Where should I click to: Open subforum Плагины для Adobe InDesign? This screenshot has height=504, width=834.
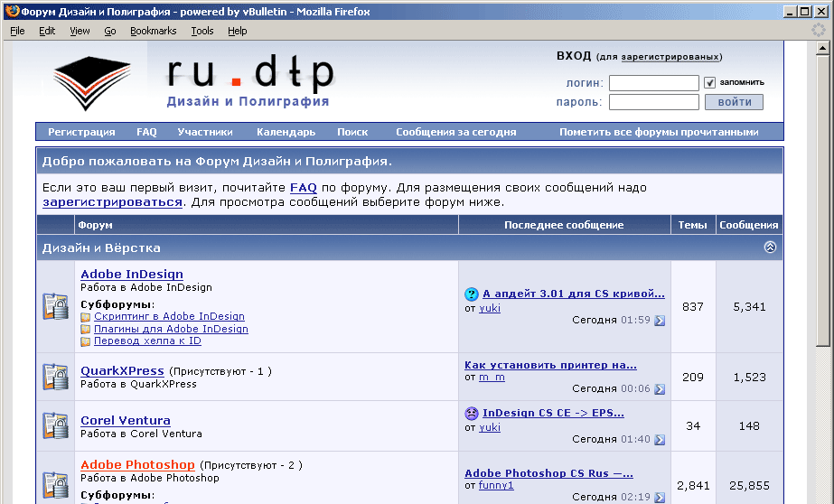[x=171, y=329]
